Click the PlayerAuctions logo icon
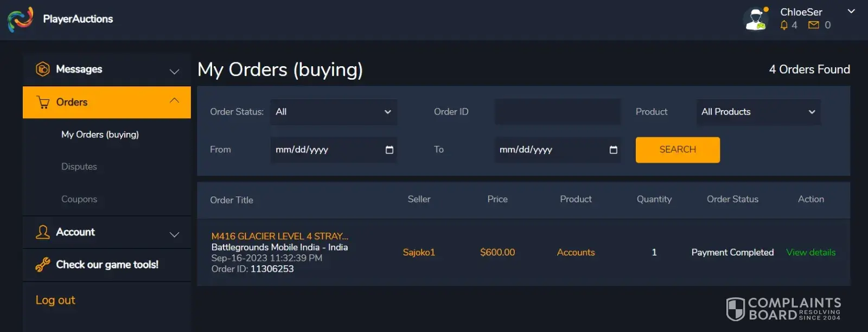868x332 pixels. coord(20,19)
